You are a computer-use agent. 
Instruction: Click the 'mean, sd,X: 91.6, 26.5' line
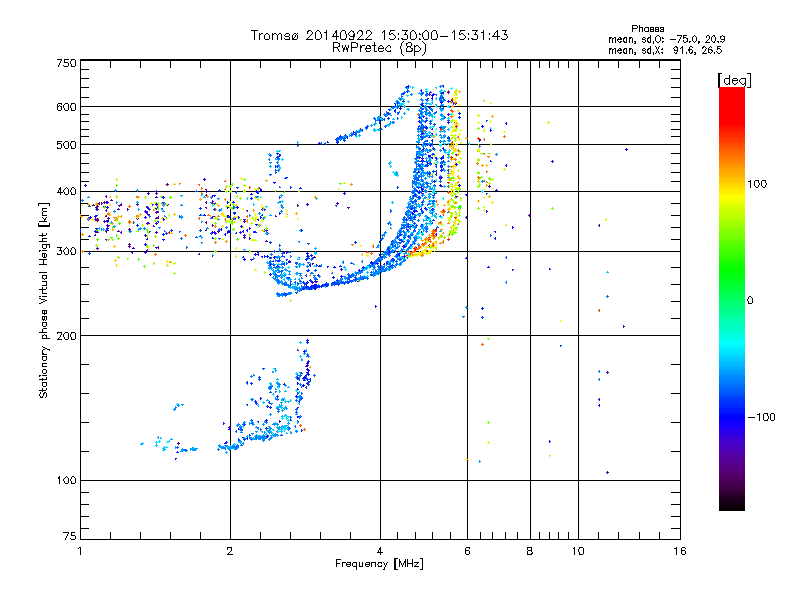click(665, 50)
